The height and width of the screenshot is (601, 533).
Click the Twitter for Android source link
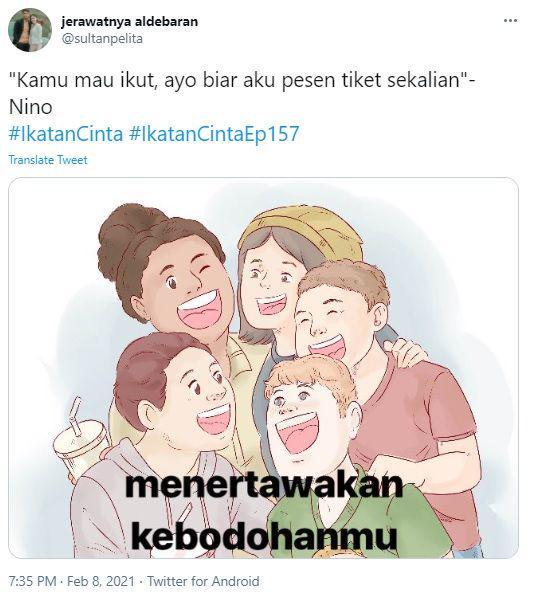coord(203,581)
